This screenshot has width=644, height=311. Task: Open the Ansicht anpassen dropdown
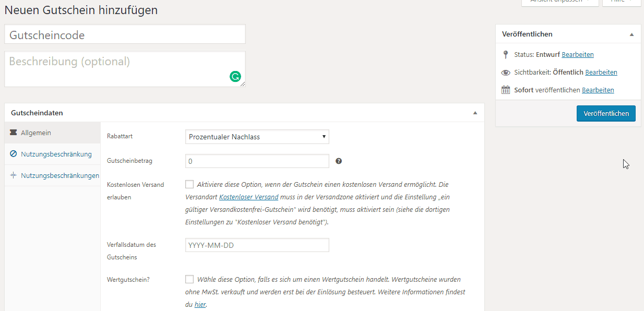560,1
